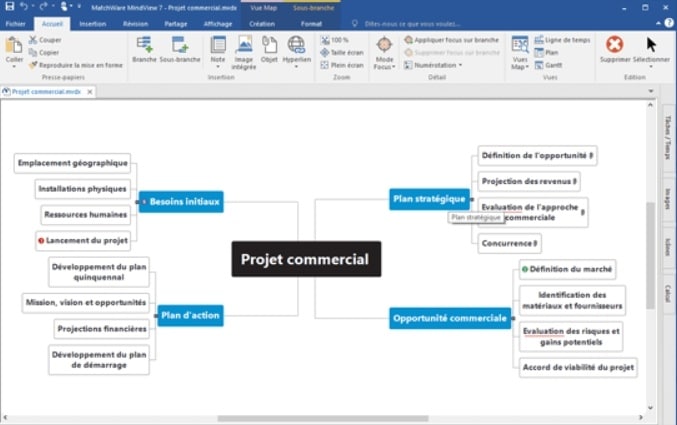The image size is (677, 425).
Task: Redo the last action
Action: 43,6
